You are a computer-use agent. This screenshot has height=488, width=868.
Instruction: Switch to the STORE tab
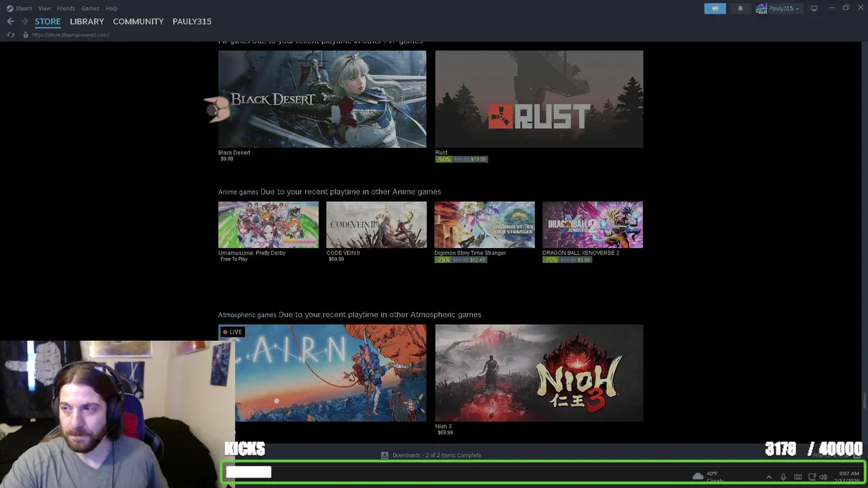coord(47,22)
